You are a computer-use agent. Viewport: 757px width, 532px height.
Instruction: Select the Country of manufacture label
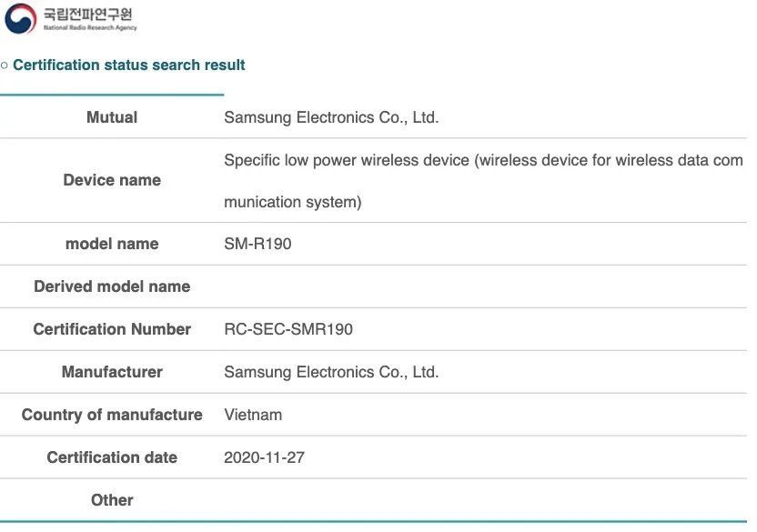click(112, 415)
